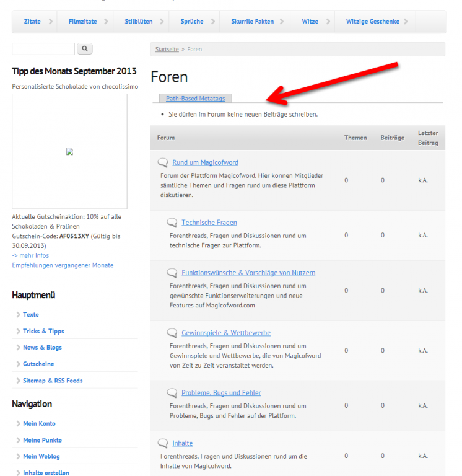The width and height of the screenshot is (462, 476).
Task: Expand the Skurrile Fakten menu arrow
Action: click(x=281, y=22)
